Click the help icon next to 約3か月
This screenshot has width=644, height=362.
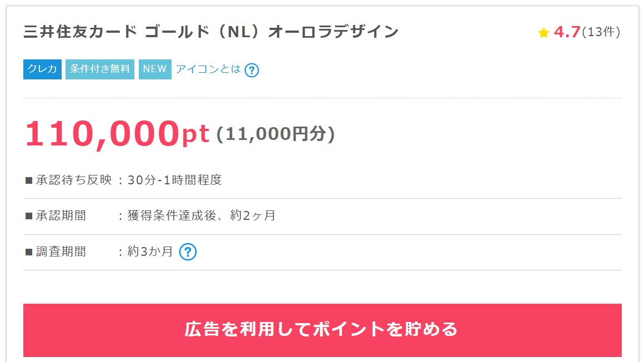(188, 252)
